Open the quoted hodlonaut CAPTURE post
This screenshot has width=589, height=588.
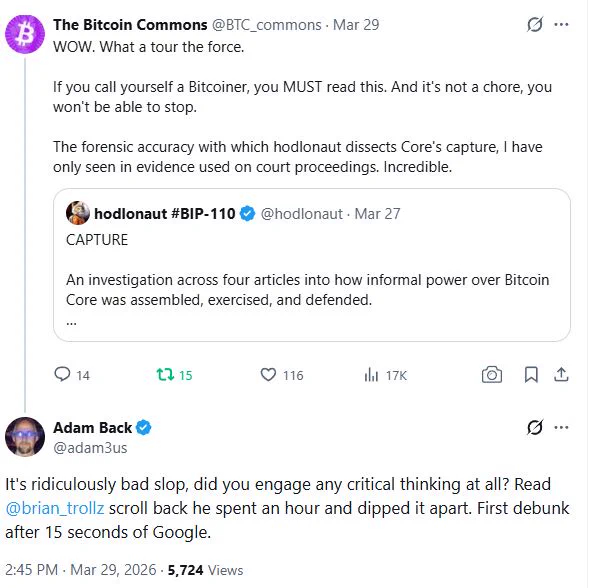(312, 265)
